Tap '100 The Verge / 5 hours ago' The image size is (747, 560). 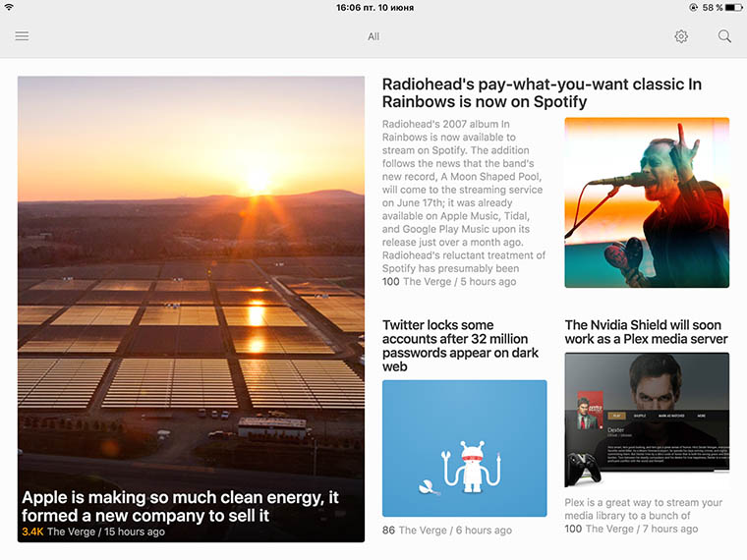point(449,281)
